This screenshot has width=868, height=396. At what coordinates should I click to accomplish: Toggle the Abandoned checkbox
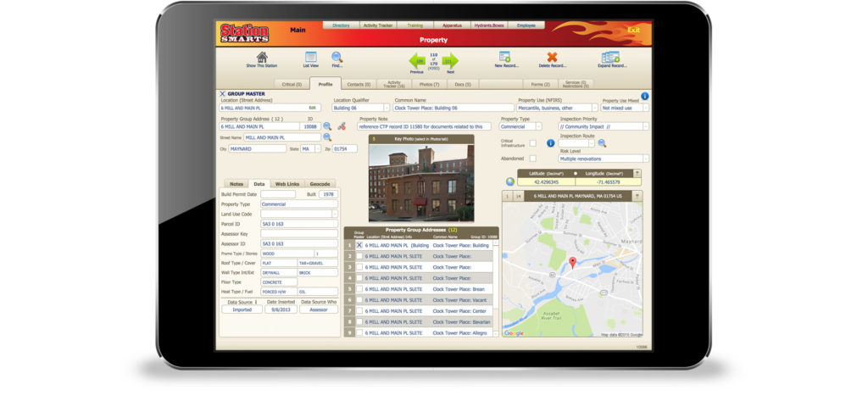tap(532, 159)
